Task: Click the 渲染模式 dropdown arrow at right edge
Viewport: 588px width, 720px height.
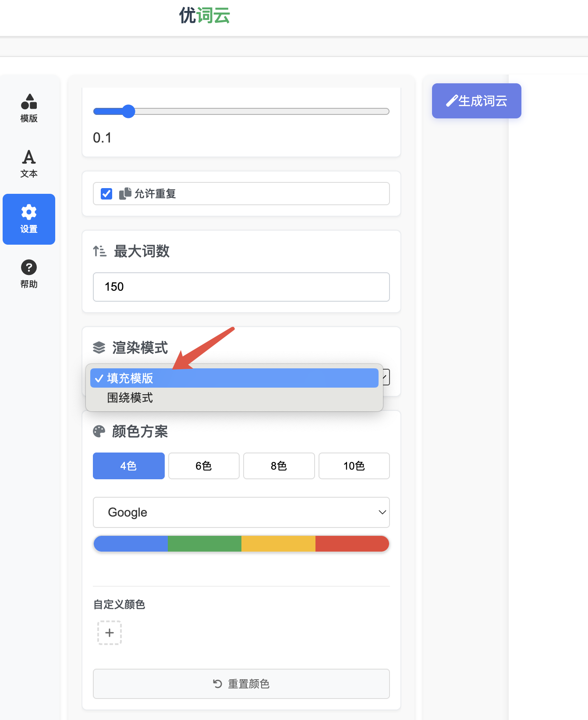Action: (386, 377)
